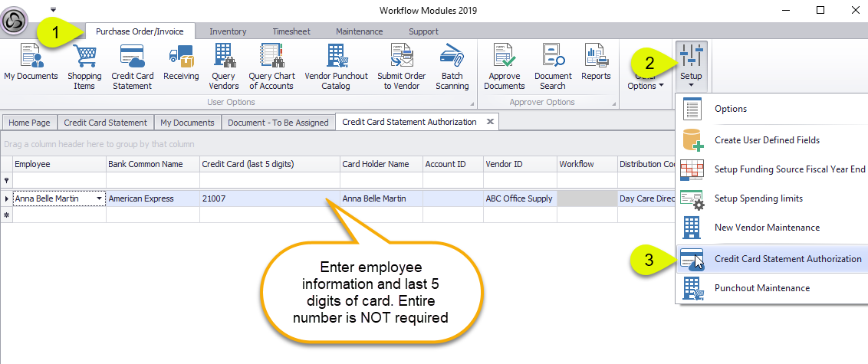Switch to the Inventory ribbon tab
Viewport: 868px width, 364px height.
tap(228, 31)
